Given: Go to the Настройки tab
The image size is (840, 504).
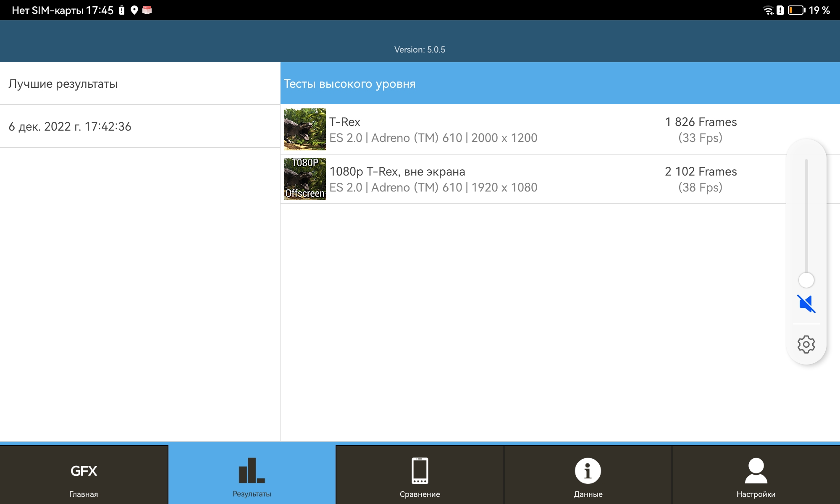Looking at the screenshot, I should tap(756, 475).
